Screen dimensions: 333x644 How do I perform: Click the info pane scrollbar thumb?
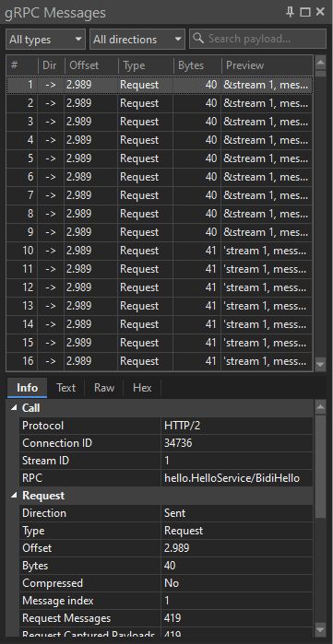(320, 466)
